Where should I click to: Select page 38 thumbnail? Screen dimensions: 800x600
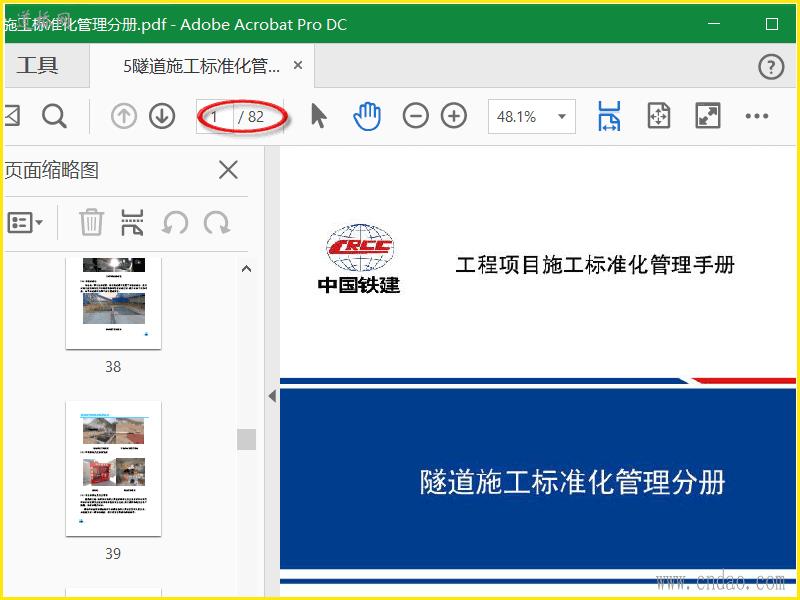[x=114, y=304]
